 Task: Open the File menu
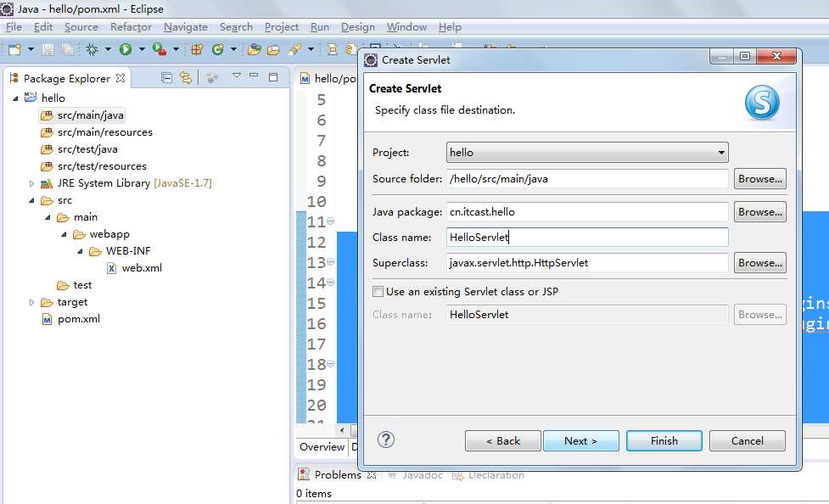[x=14, y=27]
